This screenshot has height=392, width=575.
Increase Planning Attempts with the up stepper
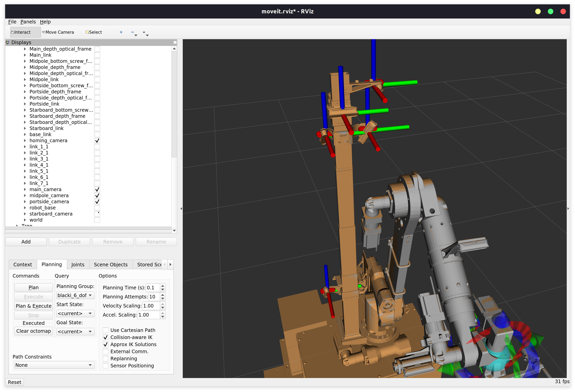click(x=162, y=295)
